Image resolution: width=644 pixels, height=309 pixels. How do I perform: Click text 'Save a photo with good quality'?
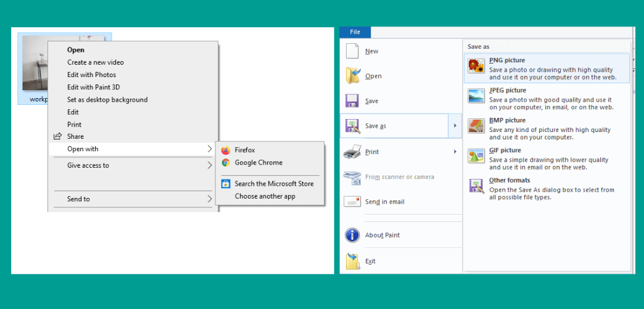(533, 100)
